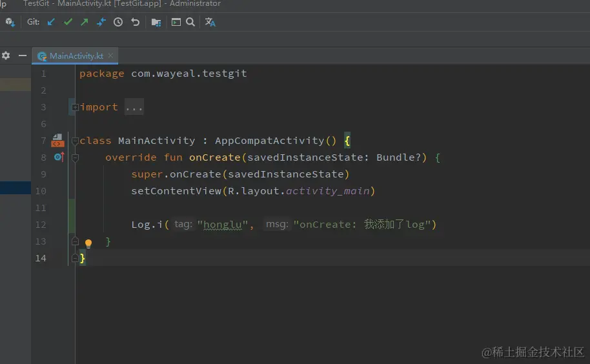
Task: Hide the tool panel with minus icon
Action: [x=23, y=56]
